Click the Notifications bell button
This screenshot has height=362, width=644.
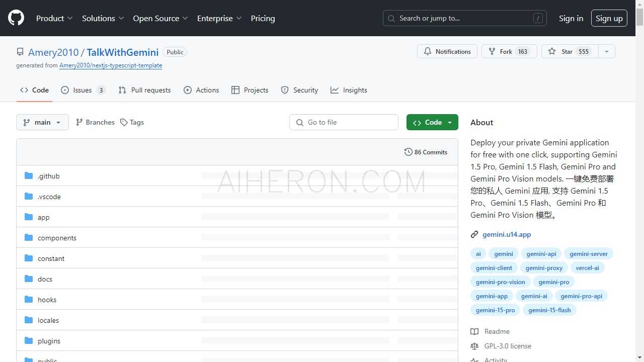(x=447, y=52)
